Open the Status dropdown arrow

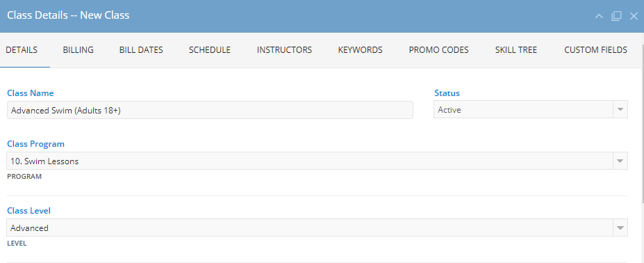tap(620, 110)
